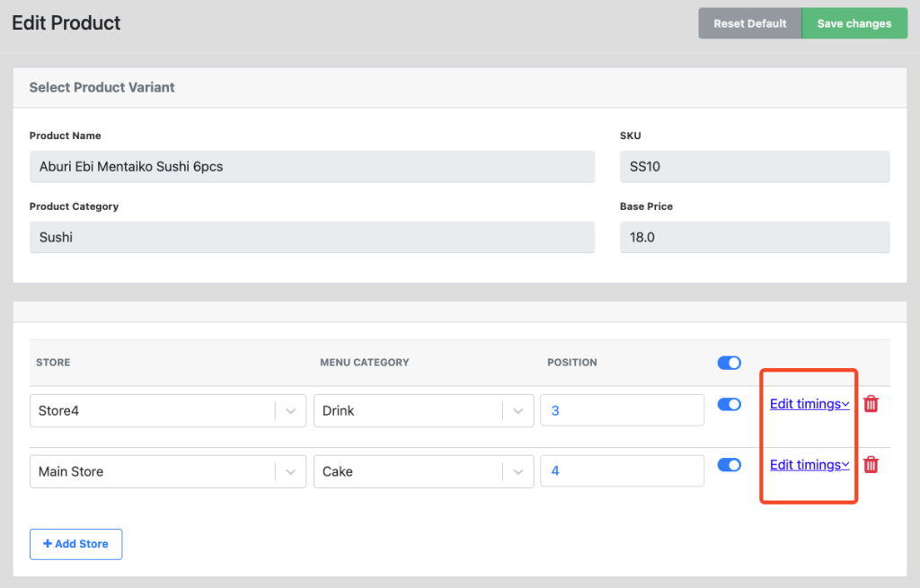Delete the Main Store row with trash icon
The image size is (920, 588).
click(870, 464)
